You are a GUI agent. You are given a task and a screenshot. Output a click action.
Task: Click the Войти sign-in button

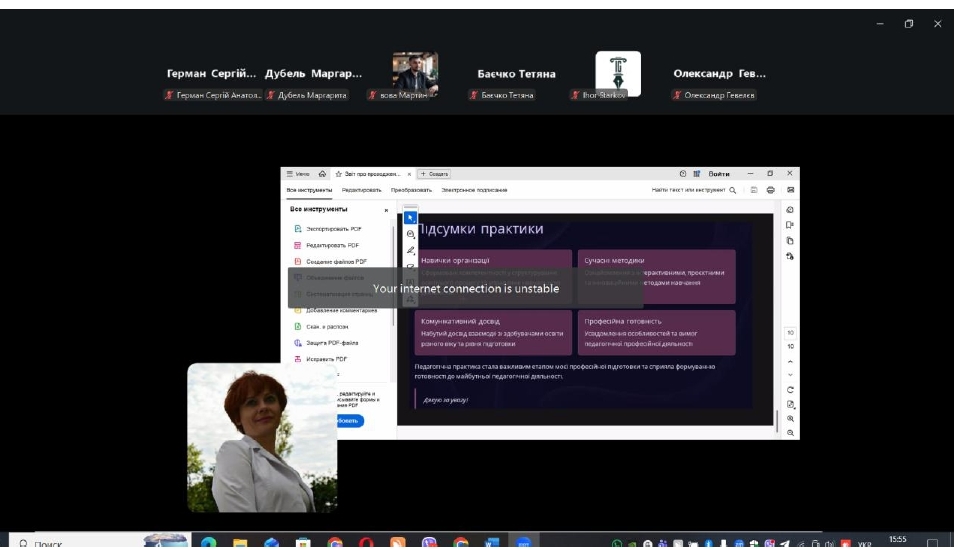coord(719,174)
